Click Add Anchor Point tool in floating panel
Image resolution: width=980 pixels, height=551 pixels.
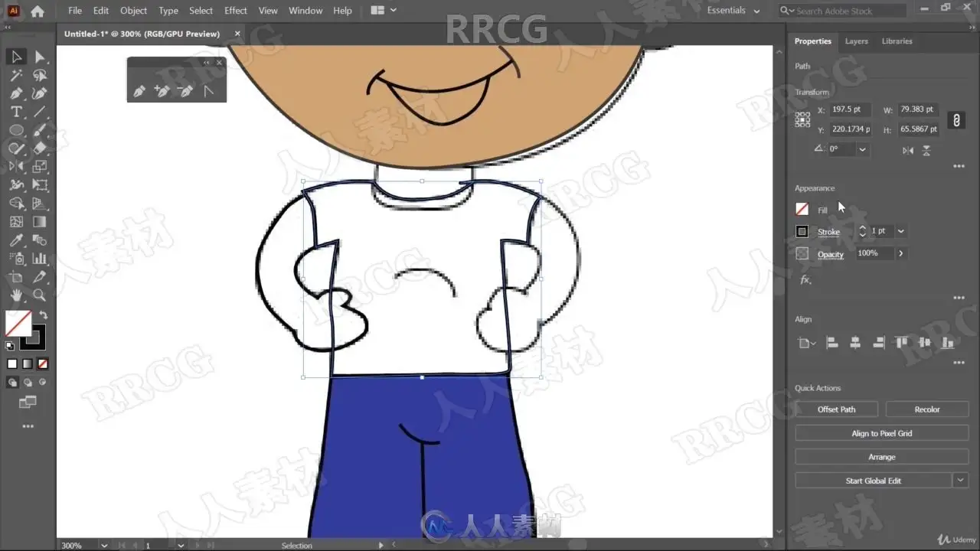162,91
